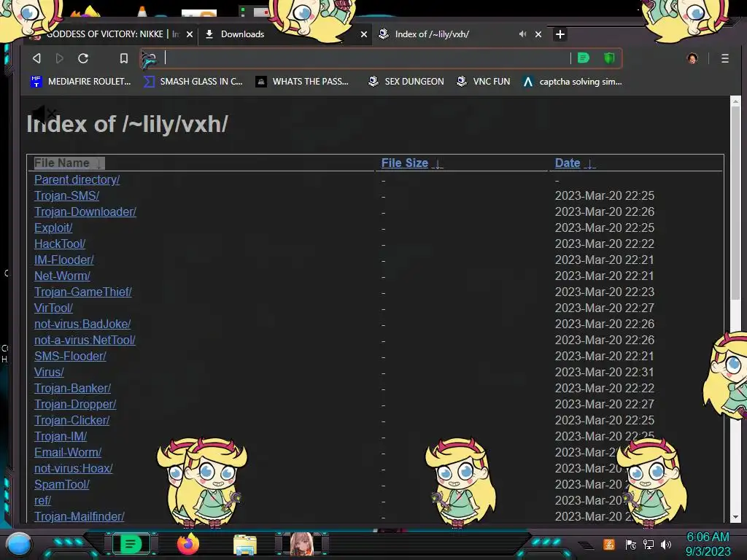Bookmark this page using the bookmark icon
747x560 pixels.
point(124,58)
